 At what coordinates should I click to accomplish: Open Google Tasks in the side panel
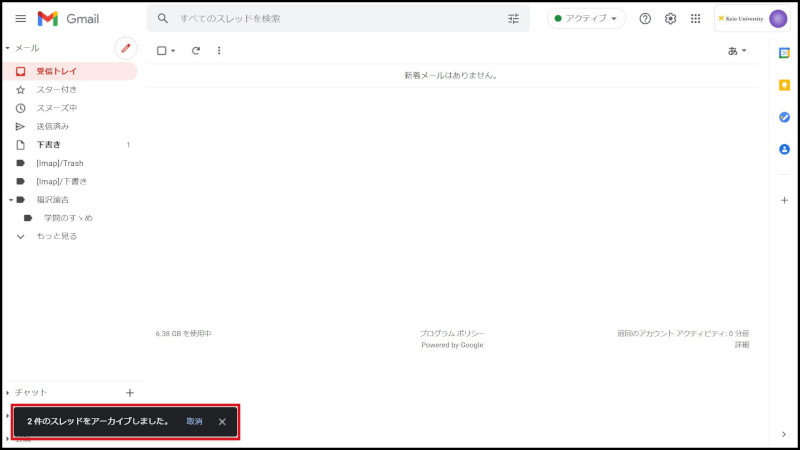[x=784, y=117]
